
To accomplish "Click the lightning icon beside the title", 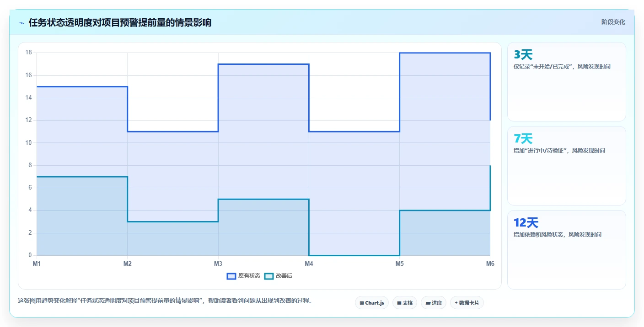I will coord(21,23).
